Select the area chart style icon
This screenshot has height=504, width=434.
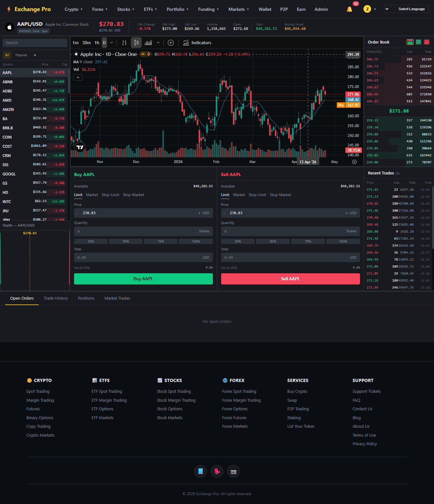148,43
